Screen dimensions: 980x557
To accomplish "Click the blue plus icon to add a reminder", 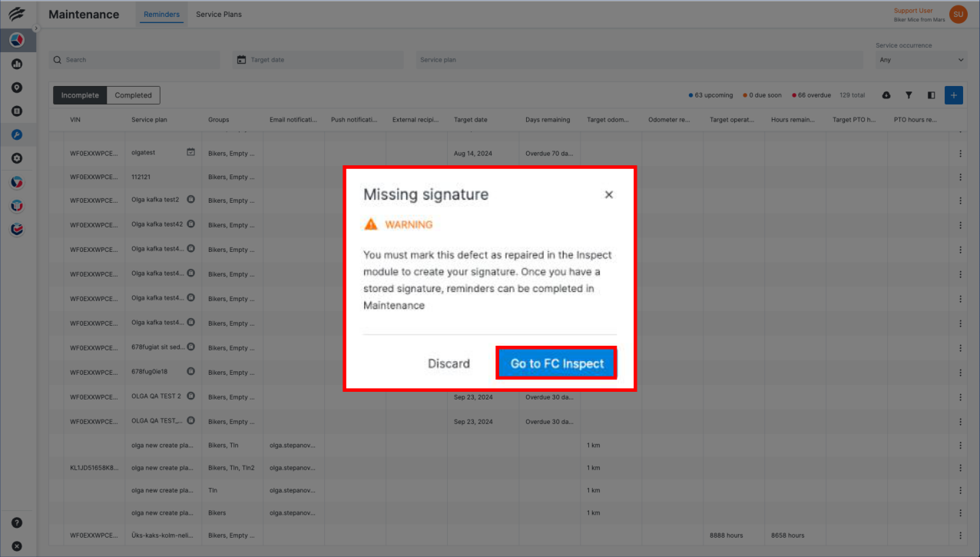I will pos(953,94).
